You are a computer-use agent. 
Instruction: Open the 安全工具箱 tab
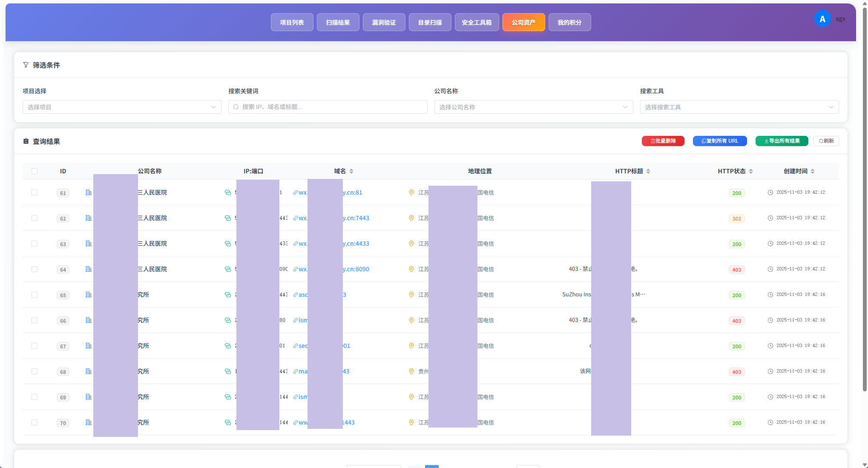pyautogui.click(x=477, y=22)
